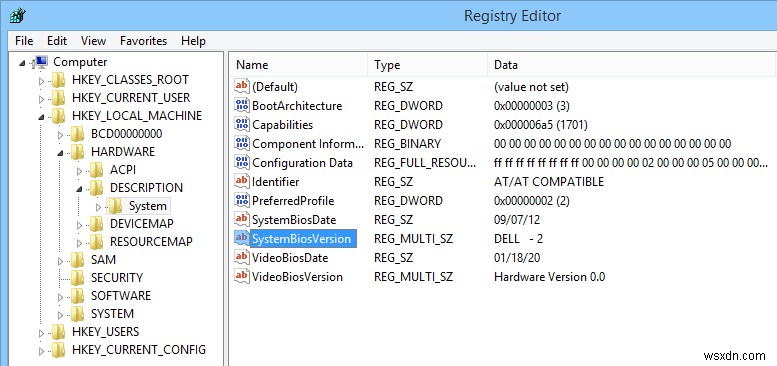Expand the System key arrow
777x366 pixels.
98,206
